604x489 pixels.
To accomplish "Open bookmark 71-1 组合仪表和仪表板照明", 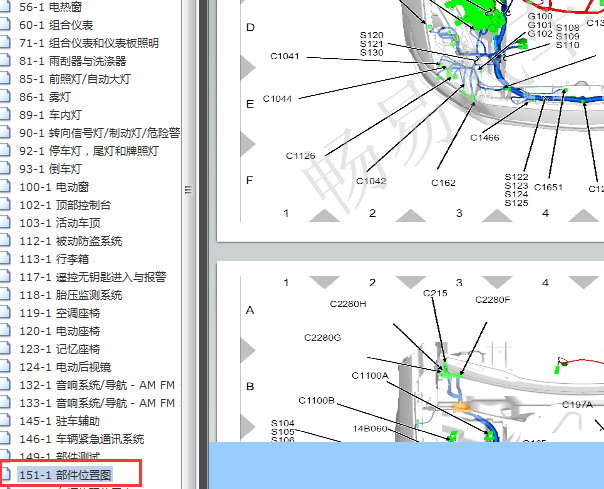I will 89,43.
